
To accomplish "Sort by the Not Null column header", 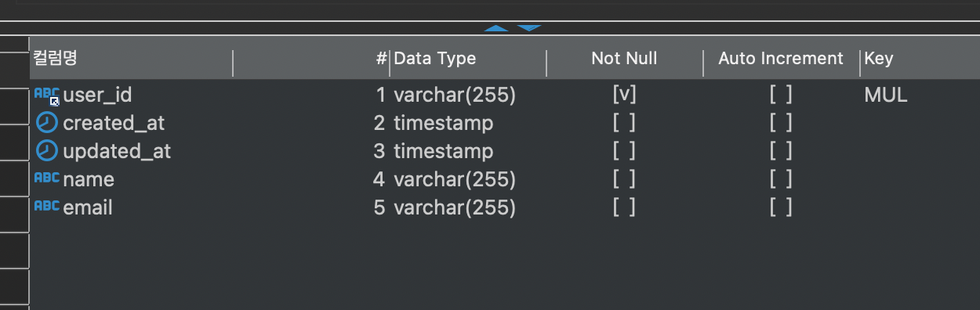I will pos(624,59).
